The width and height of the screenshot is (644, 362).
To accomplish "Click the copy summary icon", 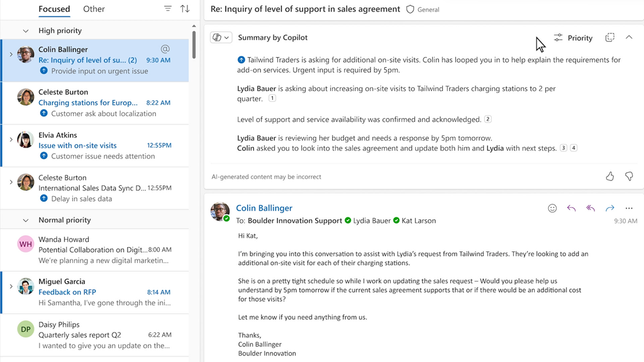I will pyautogui.click(x=609, y=38).
